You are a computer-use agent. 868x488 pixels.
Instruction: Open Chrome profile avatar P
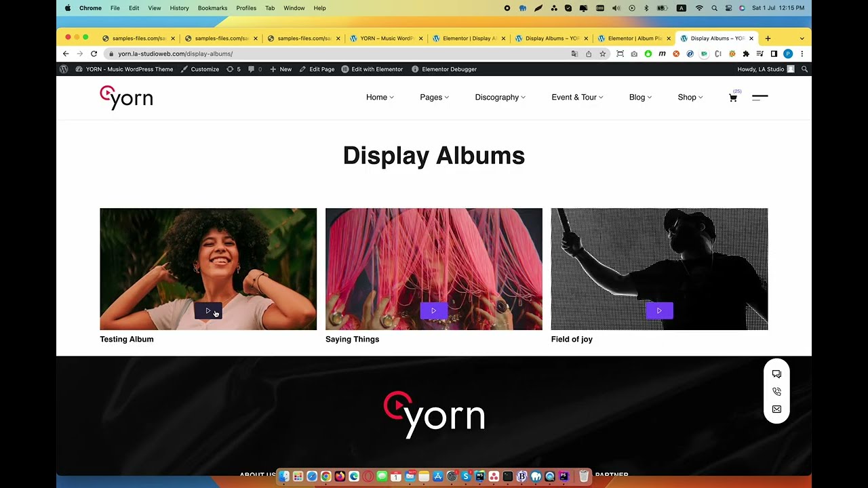[x=788, y=54]
